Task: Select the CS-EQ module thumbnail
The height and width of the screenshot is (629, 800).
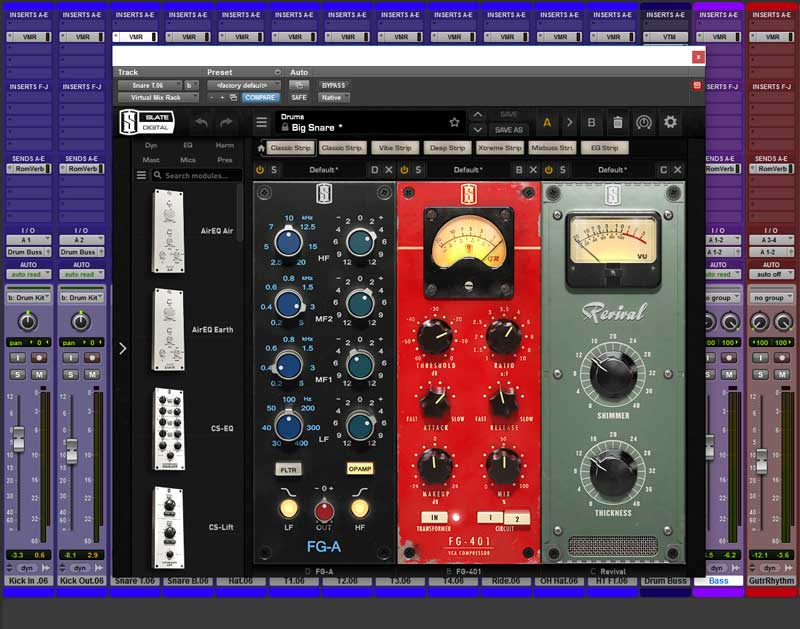Action: pyautogui.click(x=169, y=429)
